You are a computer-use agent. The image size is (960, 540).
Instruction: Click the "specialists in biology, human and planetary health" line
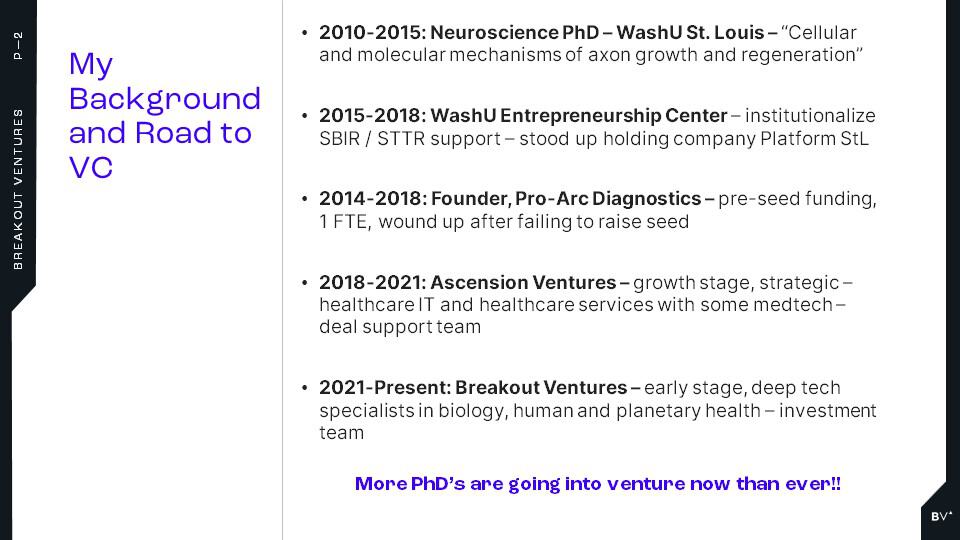[539, 410]
